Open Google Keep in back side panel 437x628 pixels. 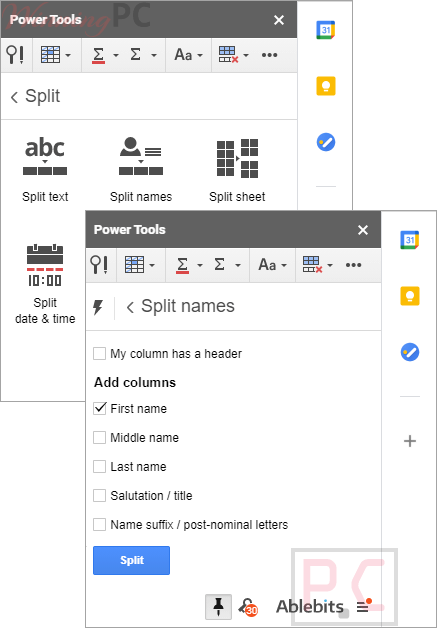pyautogui.click(x=326, y=86)
